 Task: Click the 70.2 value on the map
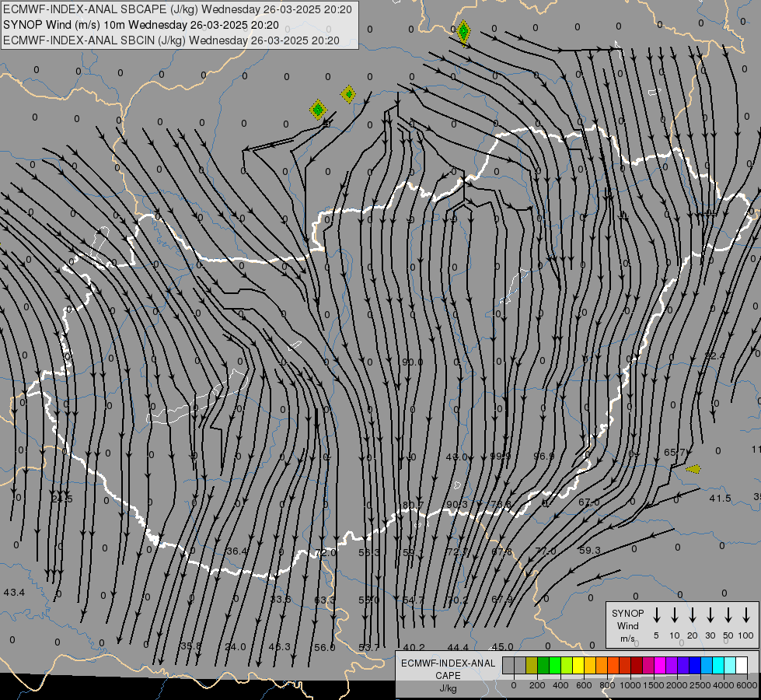click(x=457, y=600)
